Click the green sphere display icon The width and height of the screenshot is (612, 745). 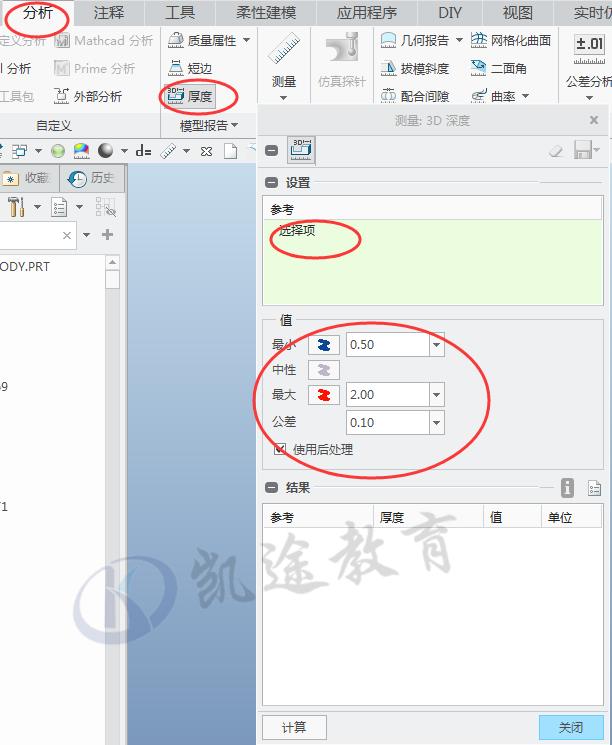click(x=58, y=151)
